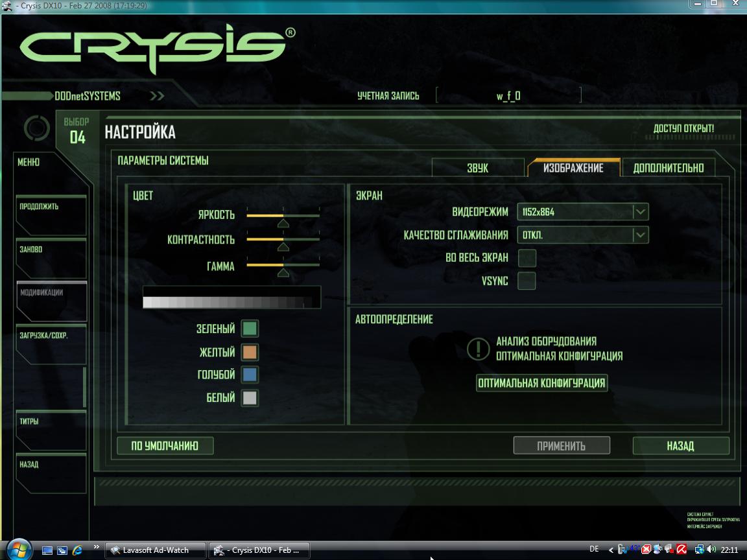Pick the ГОЛУБОЙ color swatch
The width and height of the screenshot is (747, 560).
pyautogui.click(x=250, y=374)
